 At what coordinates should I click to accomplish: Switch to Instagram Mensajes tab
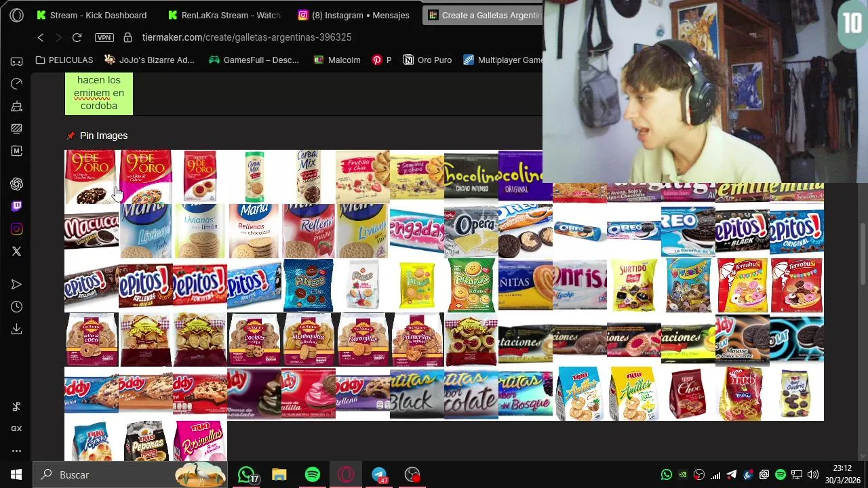coord(354,15)
